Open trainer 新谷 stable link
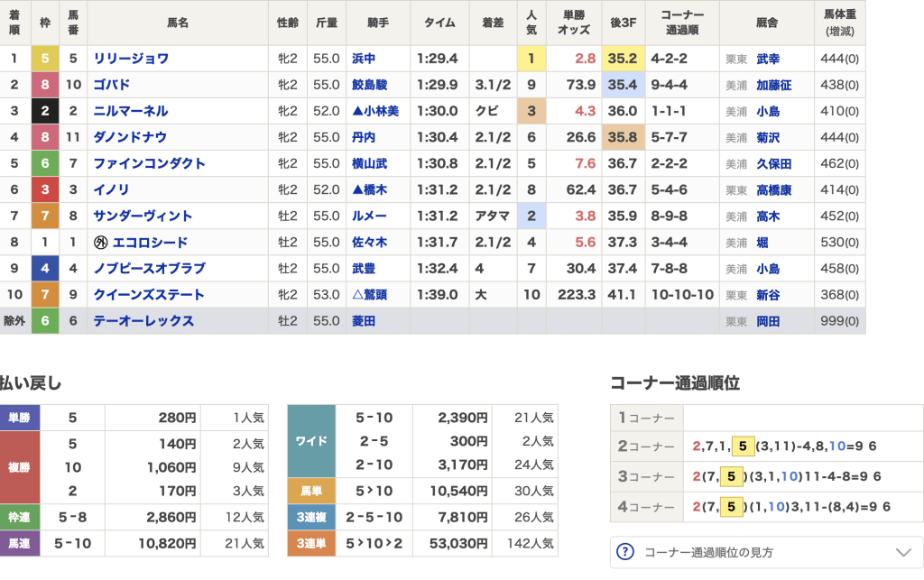The height and width of the screenshot is (580, 924). tap(768, 294)
